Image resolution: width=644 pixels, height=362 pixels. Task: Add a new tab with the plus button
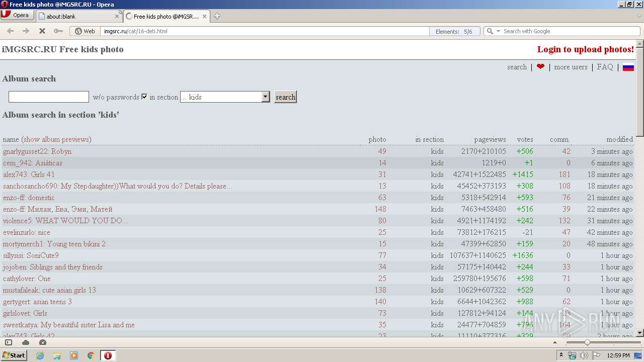(x=217, y=16)
